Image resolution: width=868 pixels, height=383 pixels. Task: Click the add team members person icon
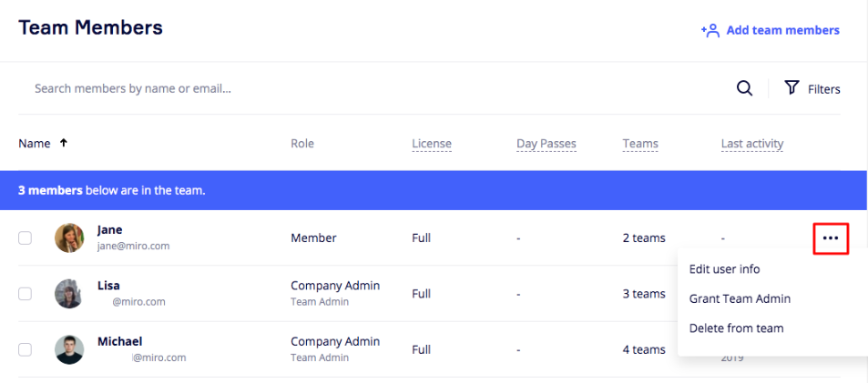710,30
